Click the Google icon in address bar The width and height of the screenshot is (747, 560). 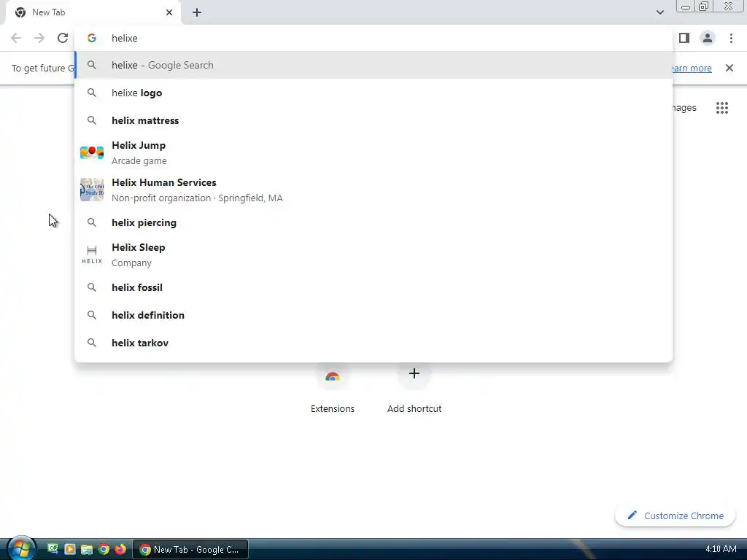92,38
